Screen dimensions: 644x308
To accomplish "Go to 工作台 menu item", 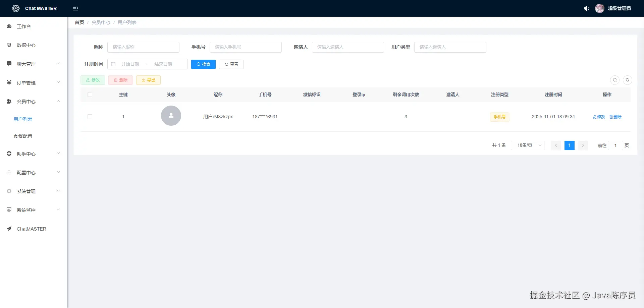I will pyautogui.click(x=24, y=26).
